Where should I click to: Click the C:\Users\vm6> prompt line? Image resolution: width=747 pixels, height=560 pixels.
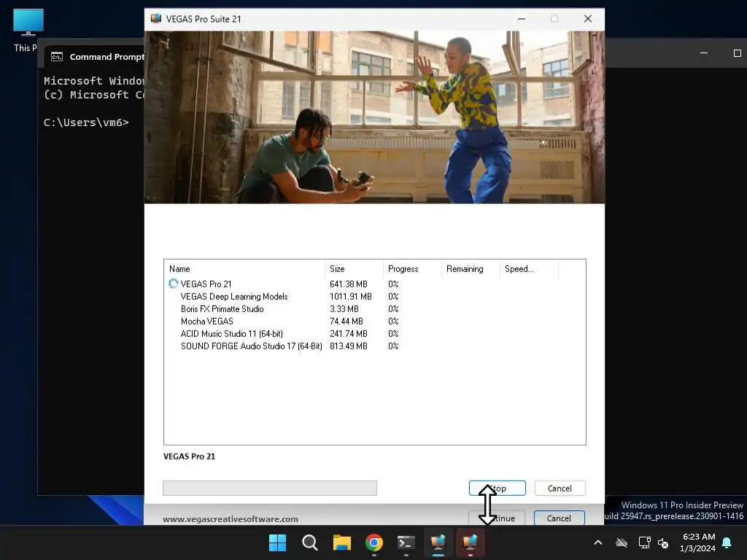tap(86, 122)
